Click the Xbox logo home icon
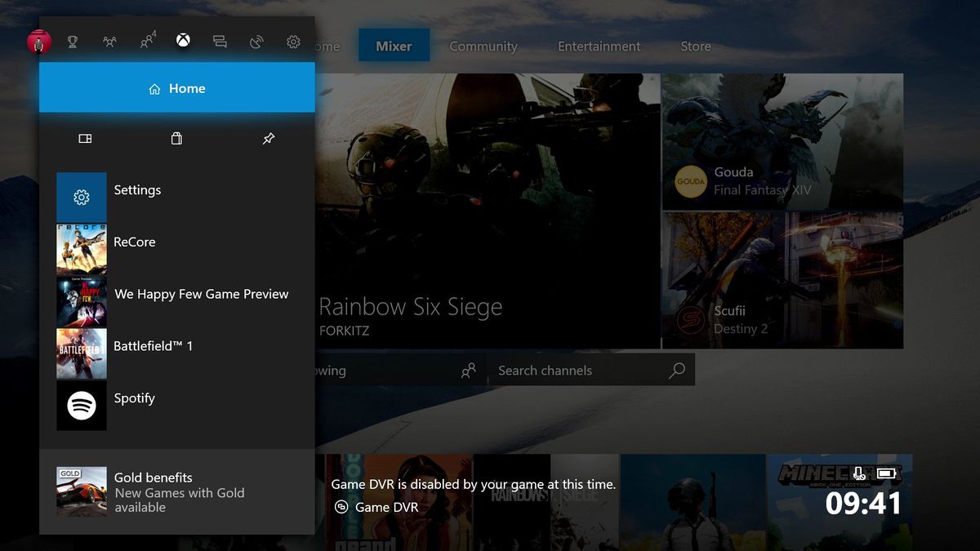Screen dimensions: 980x551 pos(183,40)
